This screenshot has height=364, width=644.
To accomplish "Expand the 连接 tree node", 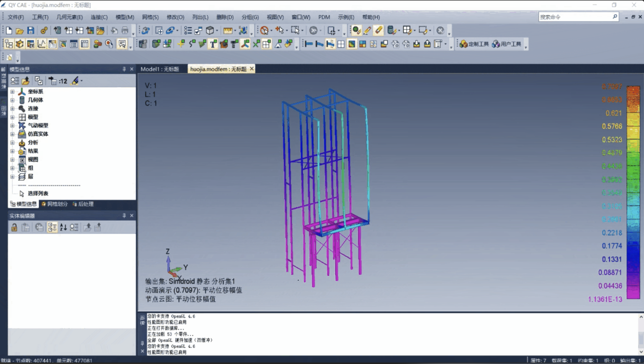I will 12,109.
